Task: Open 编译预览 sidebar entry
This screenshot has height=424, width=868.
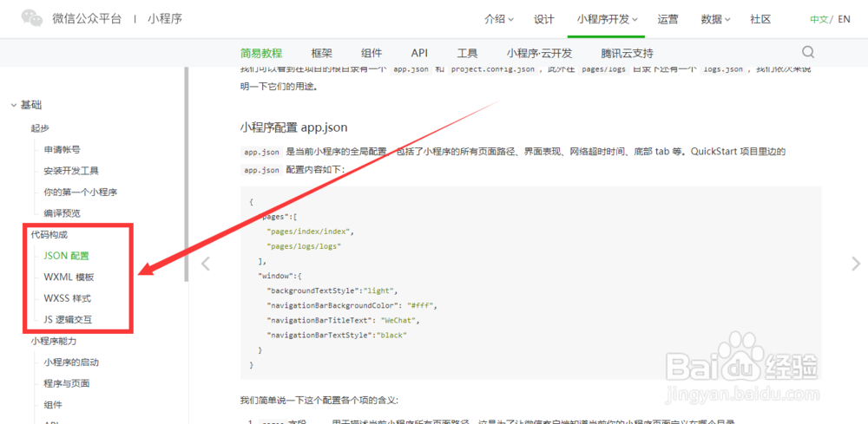Action: click(x=62, y=213)
